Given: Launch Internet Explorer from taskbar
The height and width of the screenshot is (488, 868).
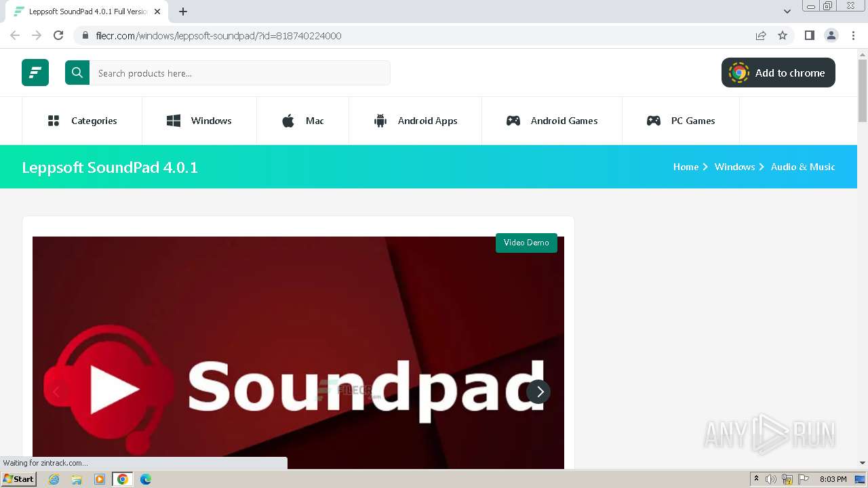Looking at the screenshot, I should [x=54, y=479].
